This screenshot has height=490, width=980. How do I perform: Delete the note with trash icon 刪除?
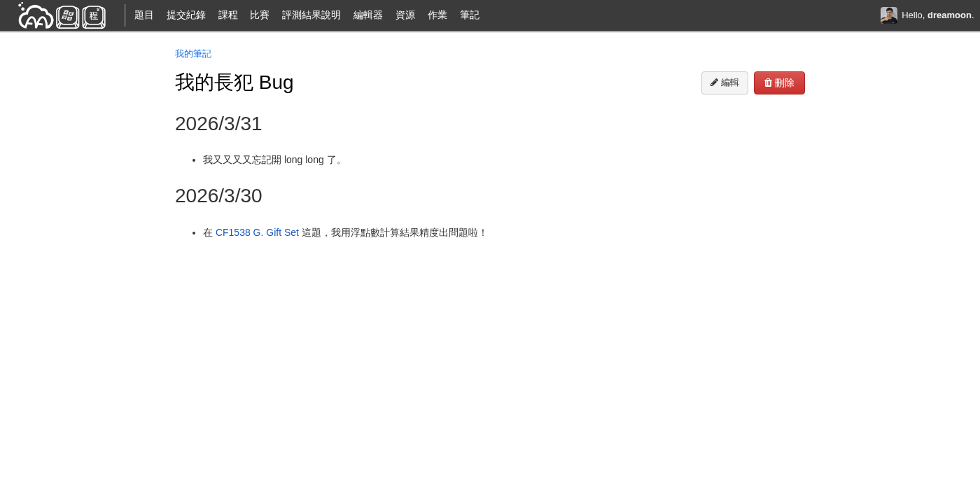(x=779, y=83)
